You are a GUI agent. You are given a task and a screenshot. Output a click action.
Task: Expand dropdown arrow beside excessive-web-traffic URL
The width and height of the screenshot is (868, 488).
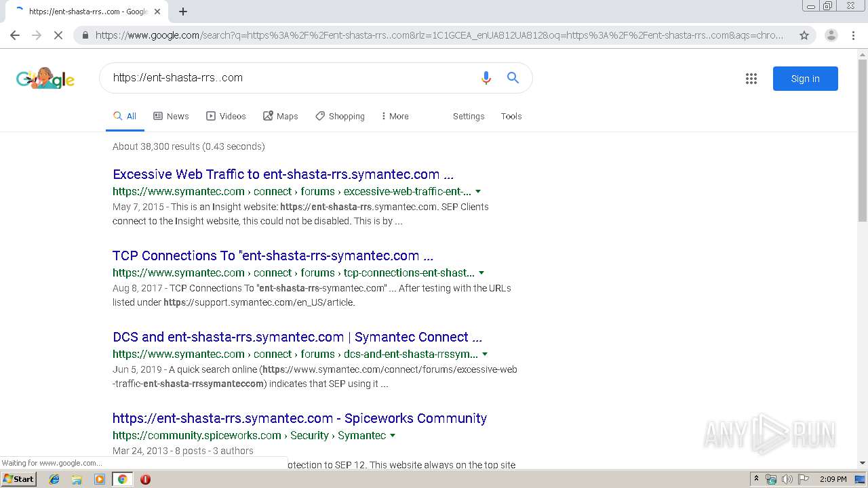pos(478,192)
